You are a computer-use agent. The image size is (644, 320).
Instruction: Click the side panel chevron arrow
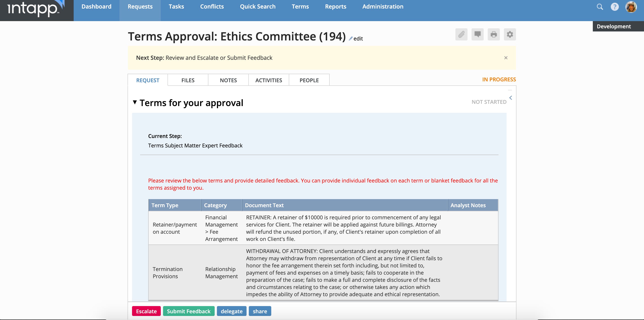point(511,98)
